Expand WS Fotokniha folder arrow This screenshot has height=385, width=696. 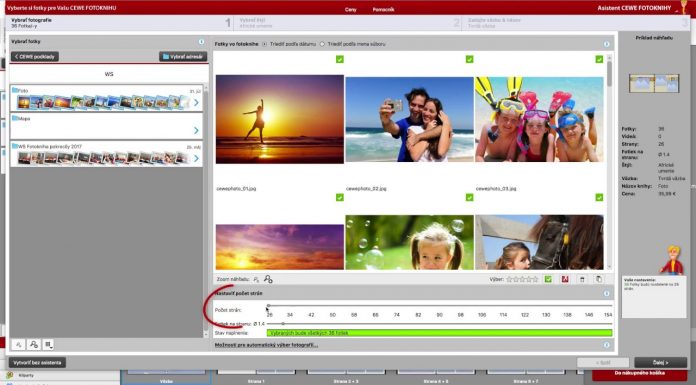[196, 158]
